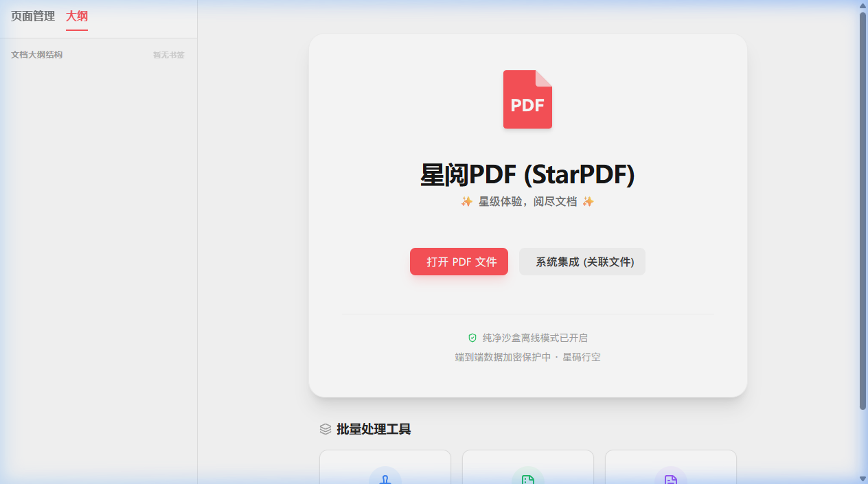The image size is (868, 484).
Task: Open the blue stamp batch tool card
Action: click(385, 468)
